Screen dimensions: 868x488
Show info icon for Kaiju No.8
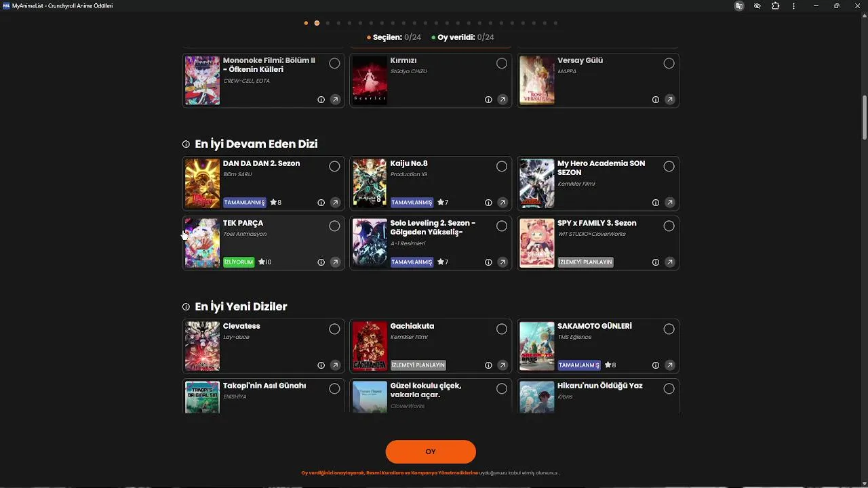(x=488, y=203)
